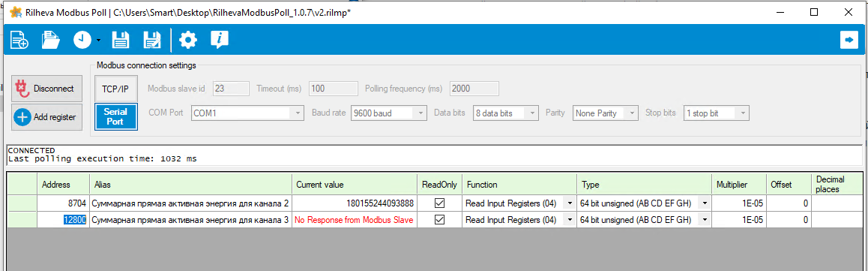Image resolution: width=868 pixels, height=271 pixels.
Task: Open settings via the gear icon
Action: (x=188, y=40)
